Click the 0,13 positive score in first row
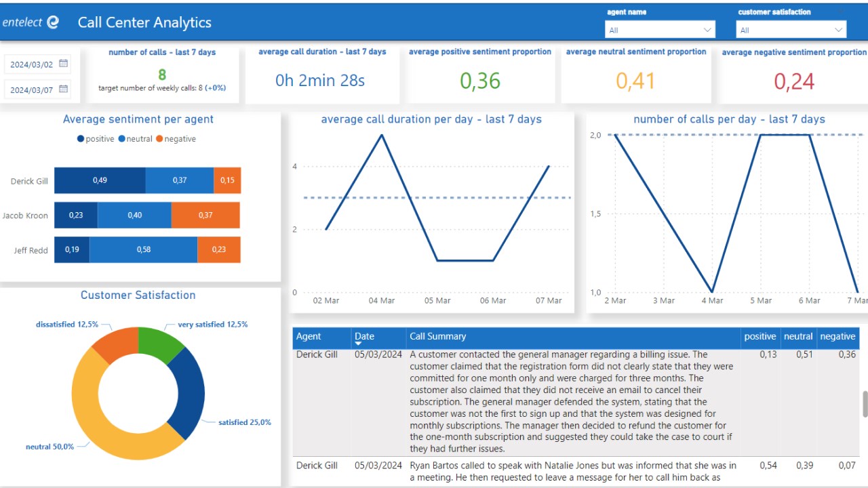This screenshot has height=488, width=868. click(x=768, y=354)
